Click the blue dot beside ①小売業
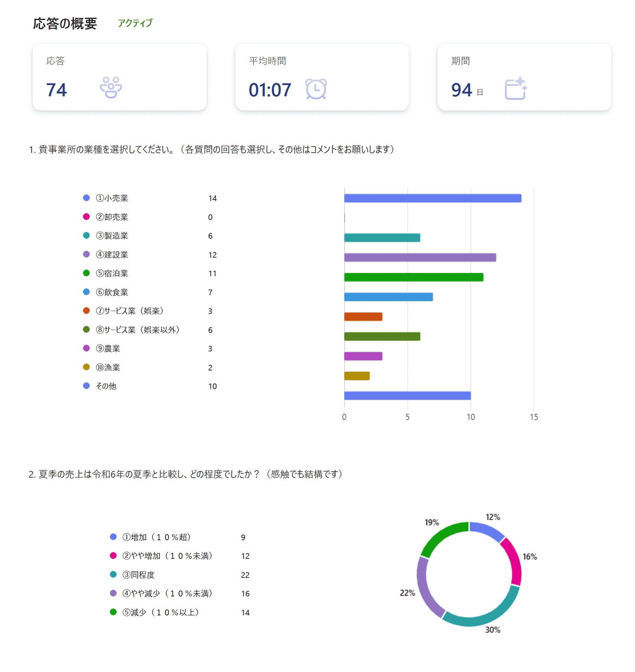The image size is (635, 672). pyautogui.click(x=86, y=198)
